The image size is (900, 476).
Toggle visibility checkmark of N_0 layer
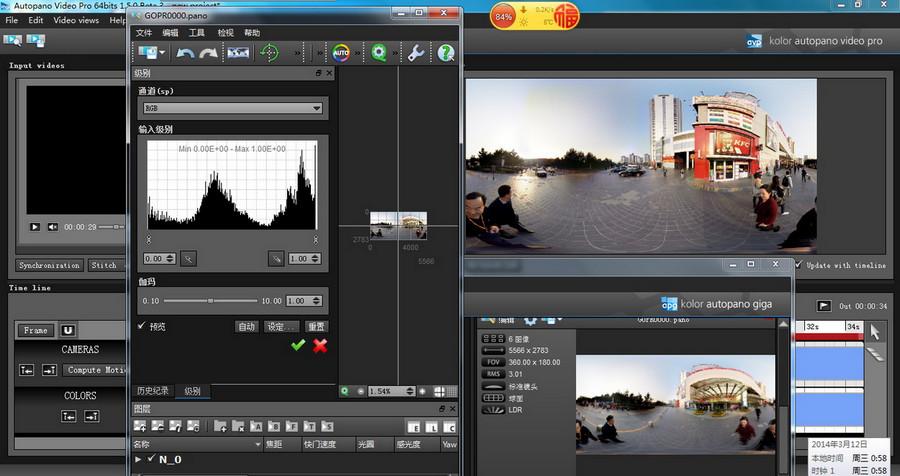[151, 458]
